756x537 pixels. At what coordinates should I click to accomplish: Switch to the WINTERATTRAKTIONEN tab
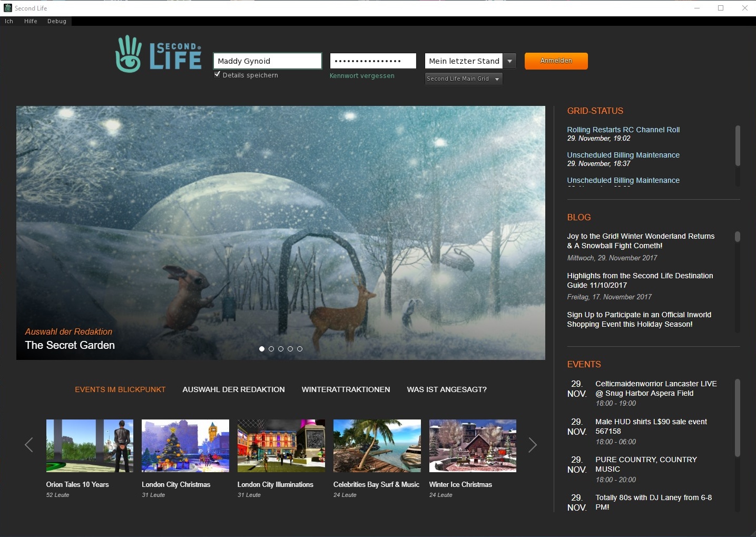346,389
